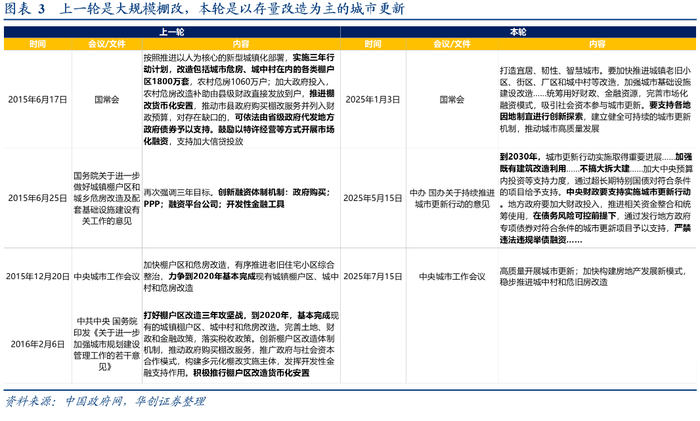Click text starting 到2030年 in right column
The height and width of the screenshot is (421, 700).
[596, 198]
